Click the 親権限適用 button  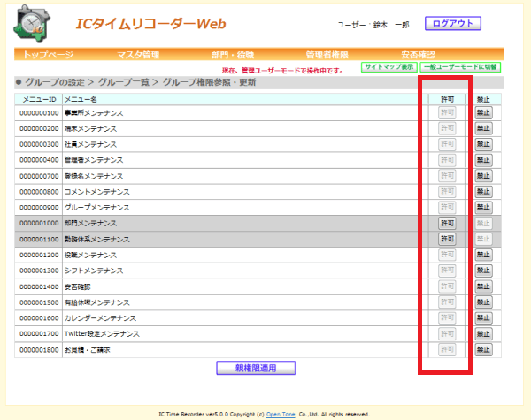click(x=256, y=368)
